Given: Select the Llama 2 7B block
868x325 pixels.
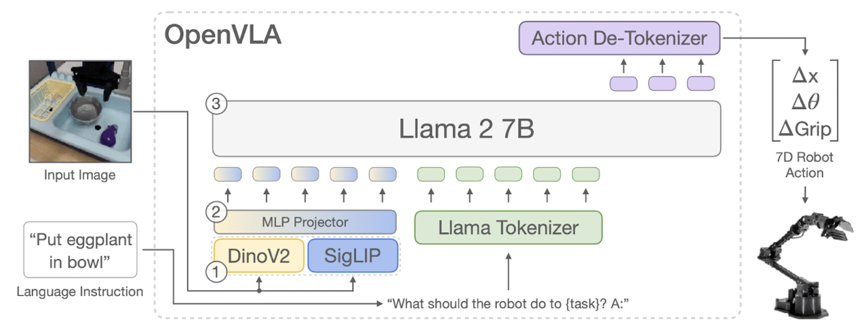Looking at the screenshot, I should tap(466, 129).
